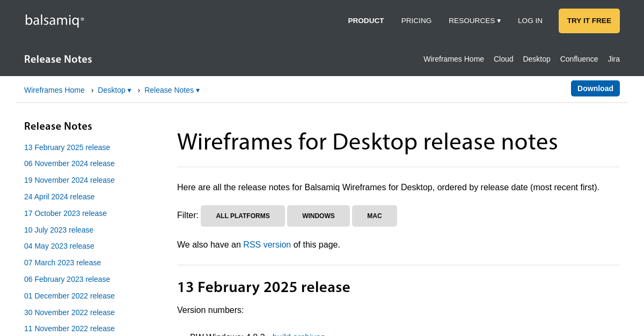
Task: Jump to 13 February 2025 release in sidebar
Action: [x=67, y=147]
